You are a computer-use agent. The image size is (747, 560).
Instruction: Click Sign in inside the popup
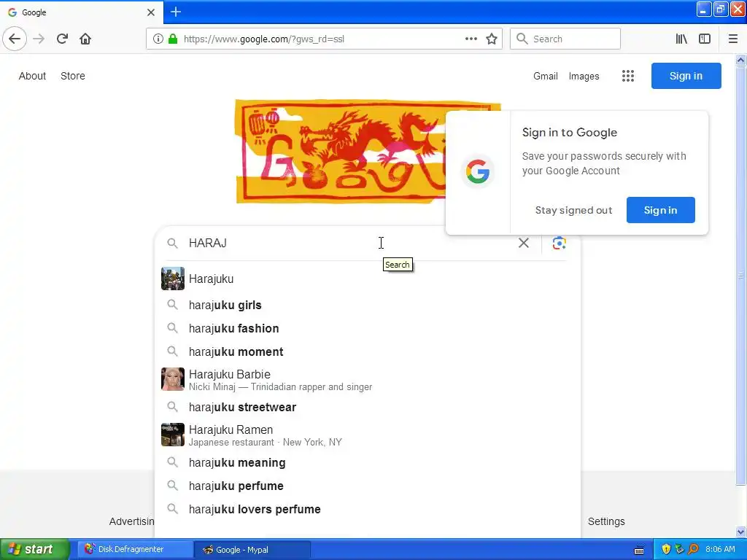click(x=660, y=210)
